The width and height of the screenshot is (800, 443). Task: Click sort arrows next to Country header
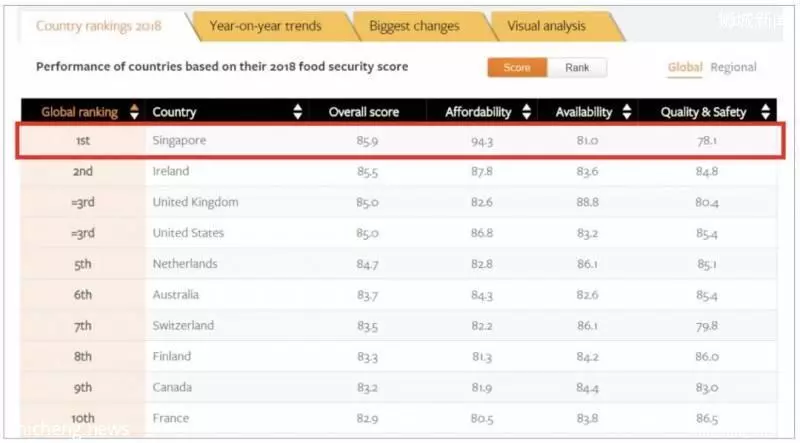coord(298,112)
